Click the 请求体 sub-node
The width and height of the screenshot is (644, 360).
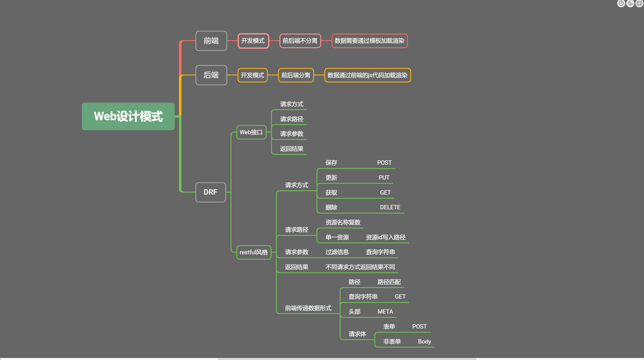tap(357, 334)
